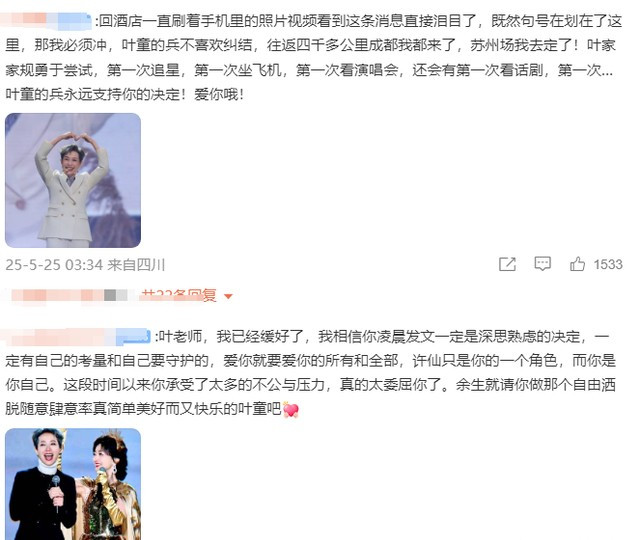The width and height of the screenshot is (640, 540).
Task: Open first commenter's blurred username
Action: pyautogui.click(x=46, y=21)
